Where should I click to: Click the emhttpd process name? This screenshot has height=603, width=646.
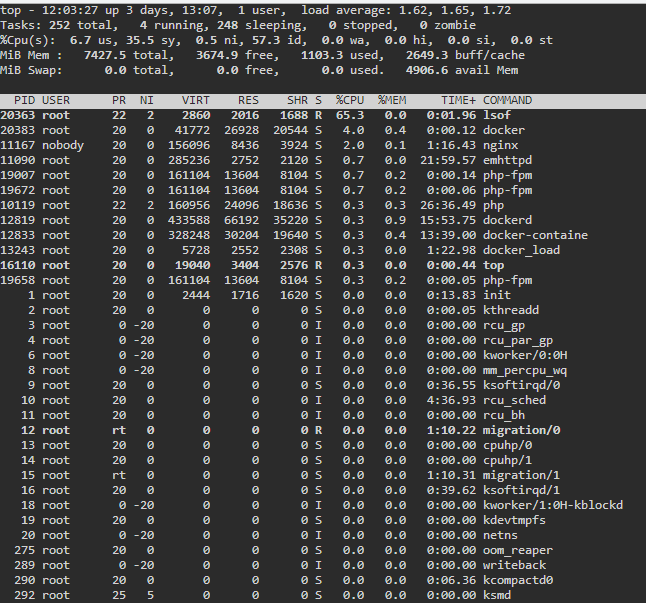(507, 160)
